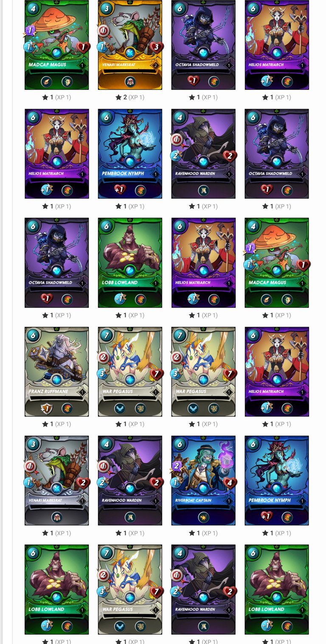Viewport: 326px width, 644px height.
Task: Open the Franz Ruffmane card
Action: (56, 372)
